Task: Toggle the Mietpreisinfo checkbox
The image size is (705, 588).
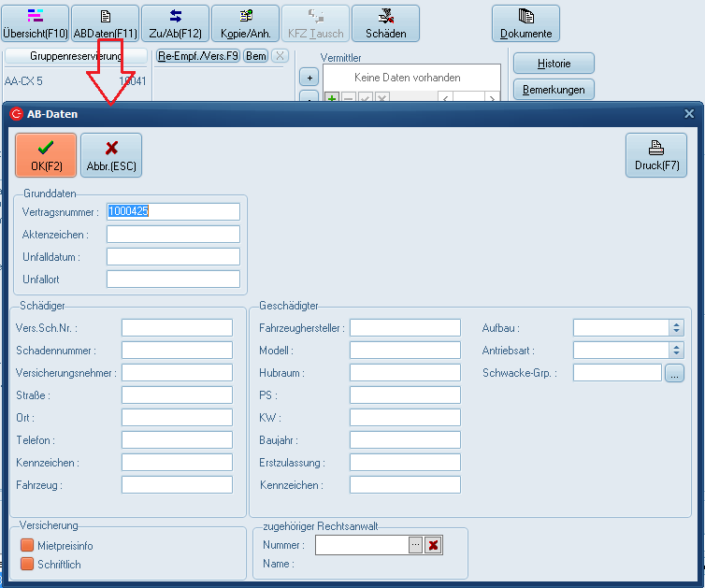Action: coord(27,546)
